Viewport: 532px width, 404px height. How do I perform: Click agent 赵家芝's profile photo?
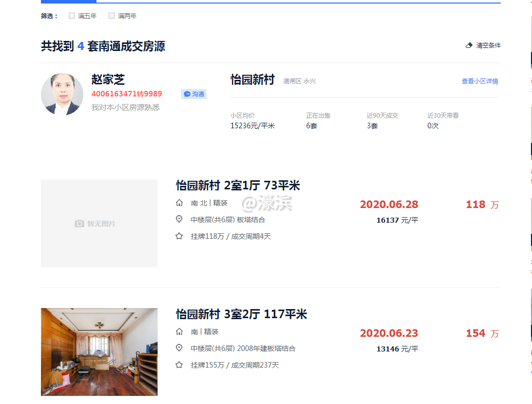[x=62, y=94]
